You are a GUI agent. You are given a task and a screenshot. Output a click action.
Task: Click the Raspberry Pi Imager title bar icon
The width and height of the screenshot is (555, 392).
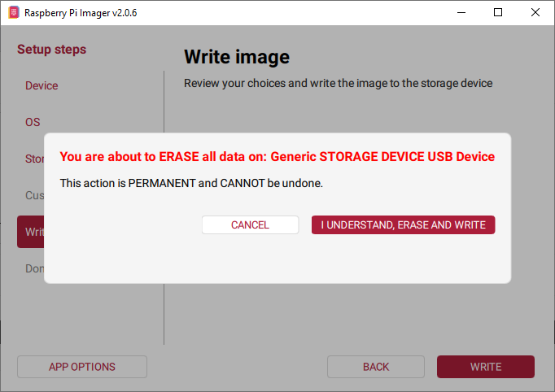(14, 12)
